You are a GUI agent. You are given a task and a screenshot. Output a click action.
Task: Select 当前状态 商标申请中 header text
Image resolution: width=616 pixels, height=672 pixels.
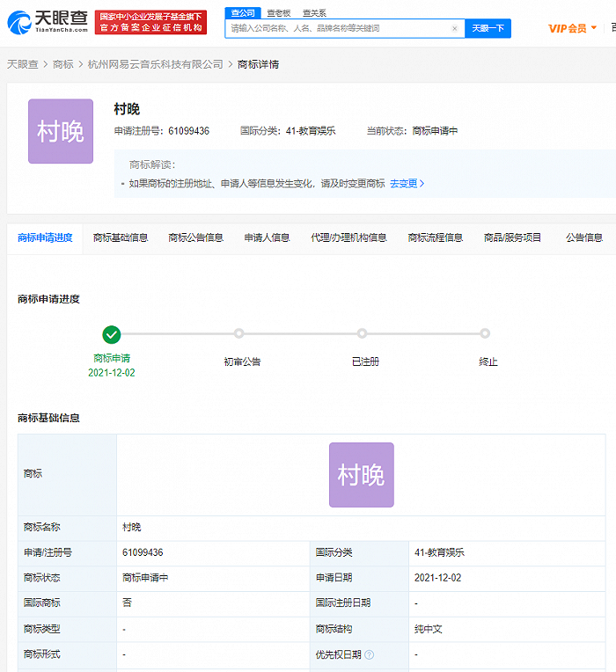click(x=412, y=131)
